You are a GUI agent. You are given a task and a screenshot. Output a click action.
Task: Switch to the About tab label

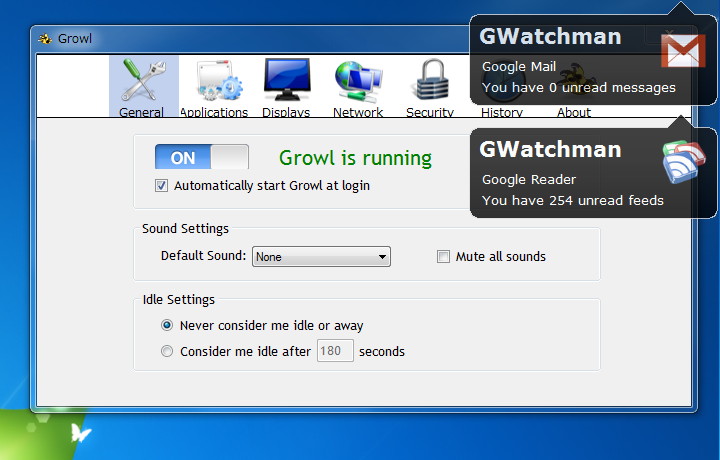click(574, 112)
